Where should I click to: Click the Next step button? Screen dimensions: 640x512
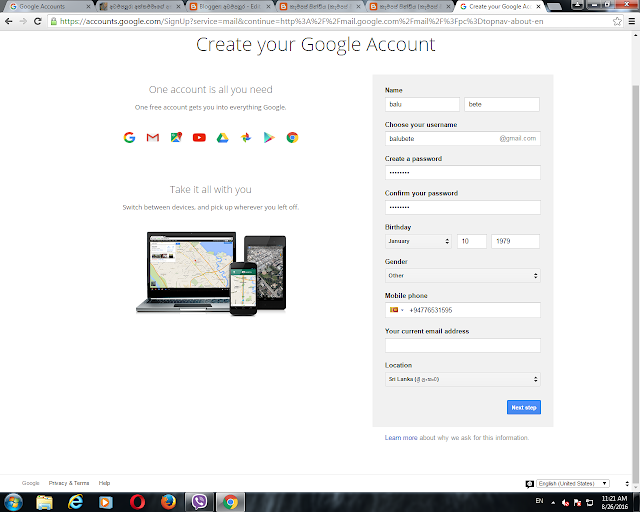point(524,407)
